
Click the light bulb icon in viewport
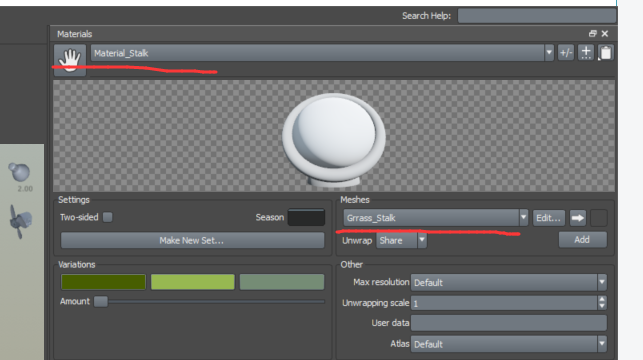coord(19,172)
